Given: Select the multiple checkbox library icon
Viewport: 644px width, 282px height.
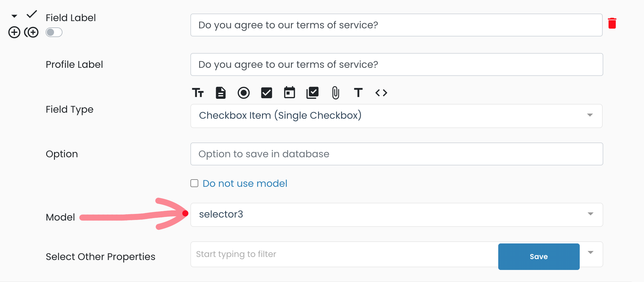Looking at the screenshot, I should (312, 93).
